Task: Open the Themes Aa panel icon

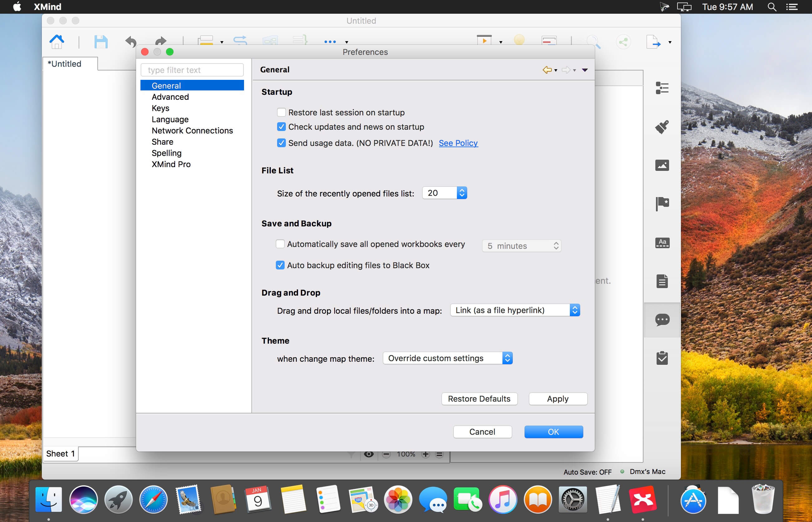Action: [662, 243]
